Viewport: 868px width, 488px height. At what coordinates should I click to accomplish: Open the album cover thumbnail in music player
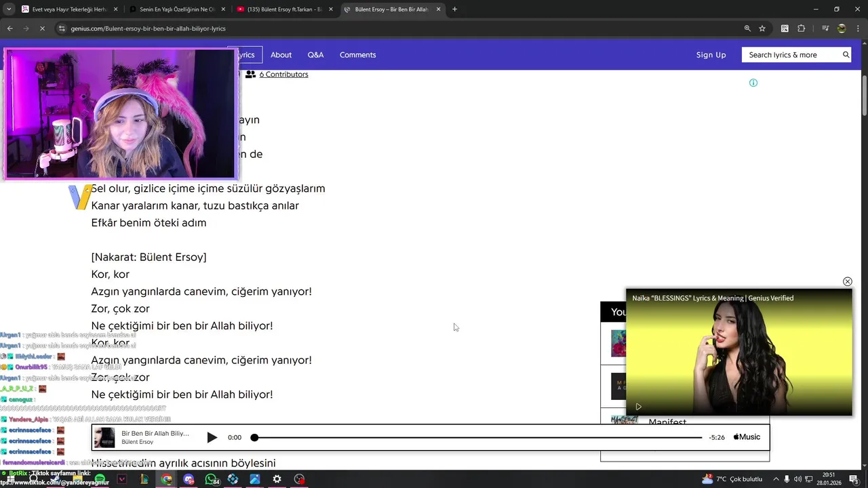tap(104, 438)
